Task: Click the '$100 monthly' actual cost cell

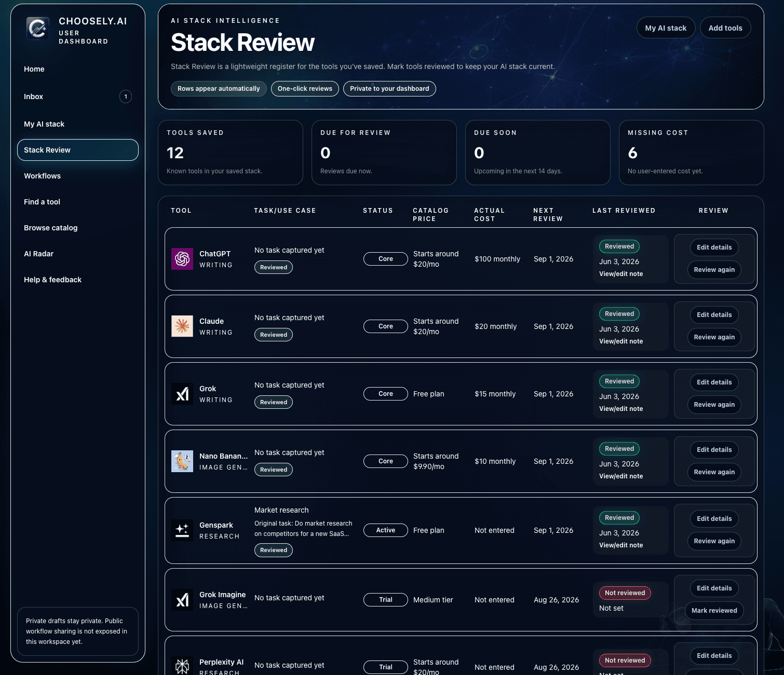Action: (x=497, y=259)
